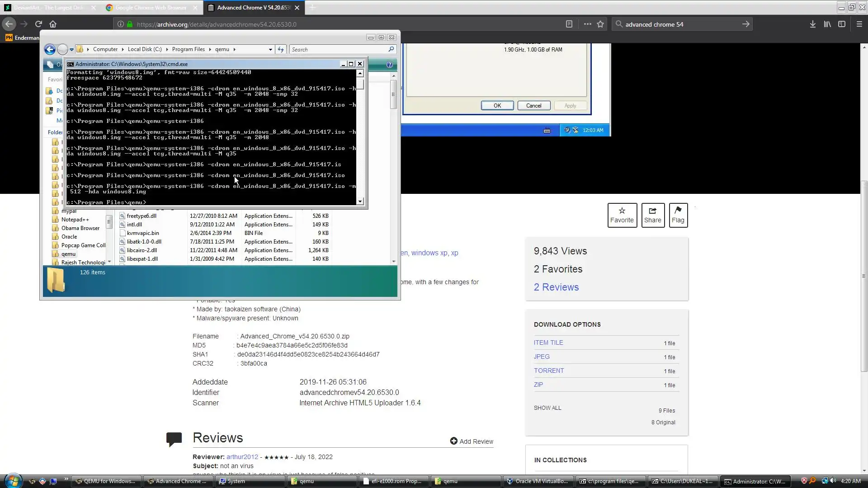Favorite this archive item

(622, 215)
